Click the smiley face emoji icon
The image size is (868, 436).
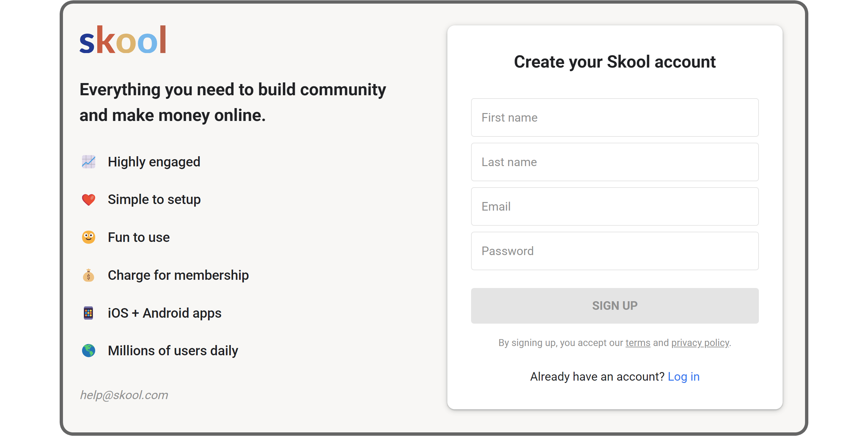89,238
